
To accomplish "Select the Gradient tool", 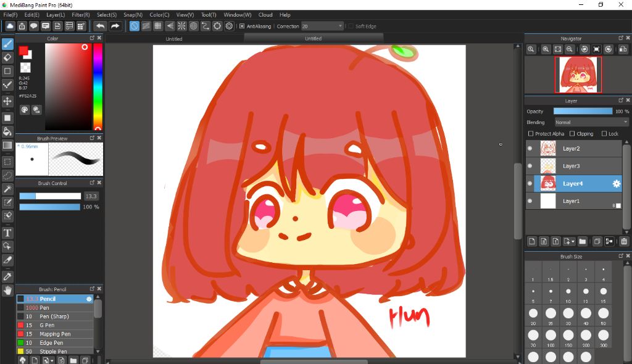I will click(7, 145).
